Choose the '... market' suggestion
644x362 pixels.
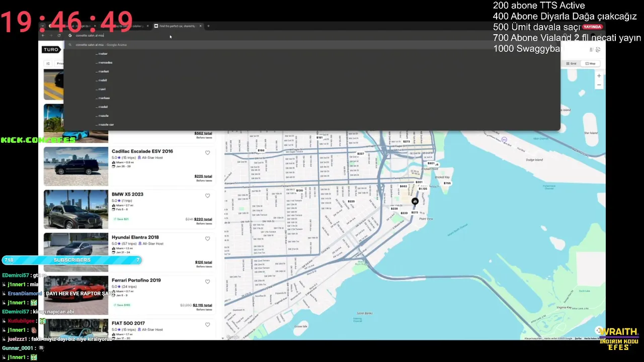click(x=312, y=71)
